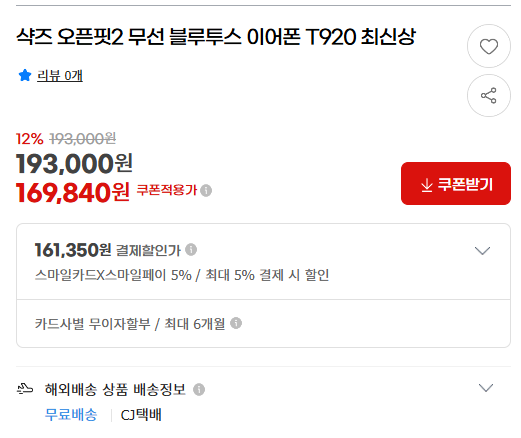The image size is (521, 438).
Task: Click 스마일카드X스마일페이 5% discount text
Action: point(113,275)
